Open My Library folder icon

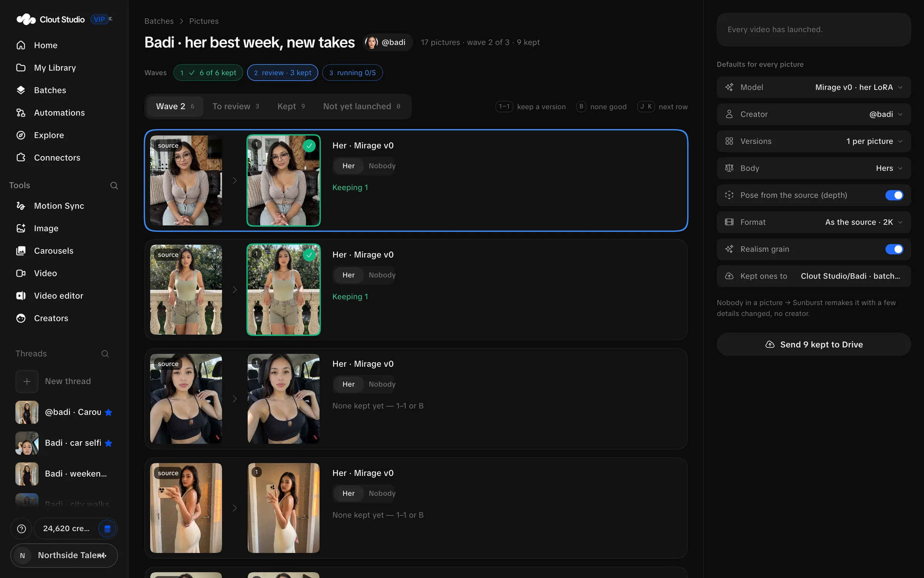pos(21,67)
